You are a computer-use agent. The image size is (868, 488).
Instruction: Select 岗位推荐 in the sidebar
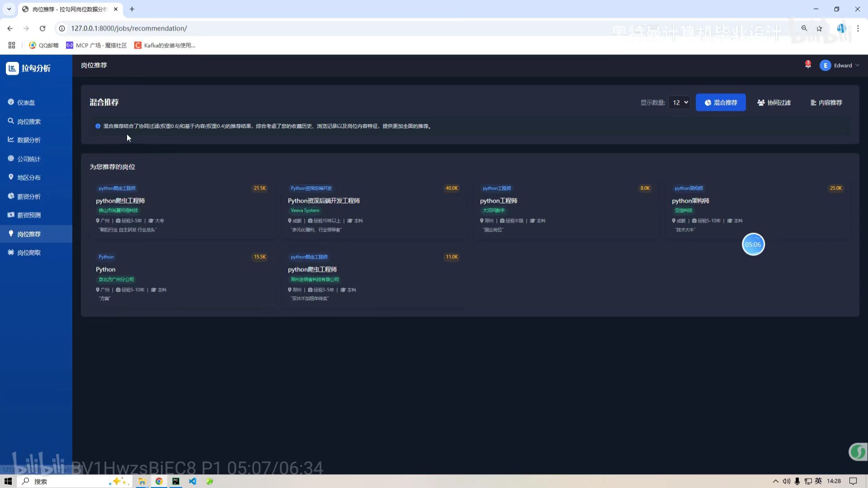28,234
